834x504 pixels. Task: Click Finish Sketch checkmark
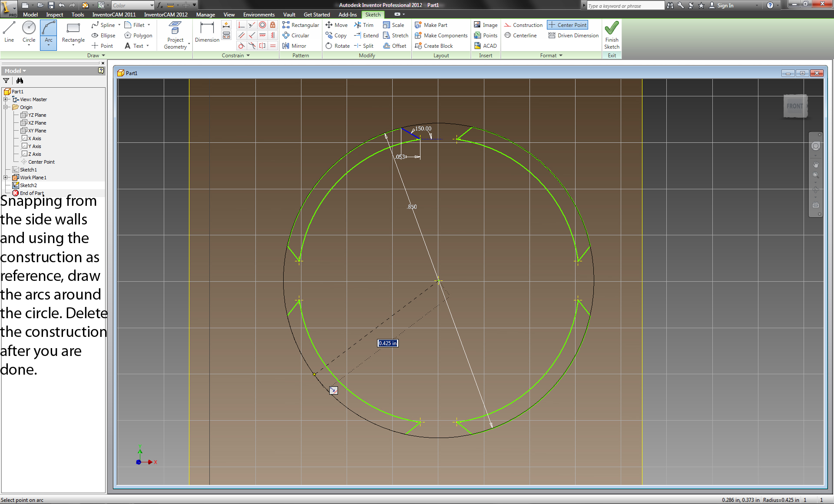coord(612,35)
